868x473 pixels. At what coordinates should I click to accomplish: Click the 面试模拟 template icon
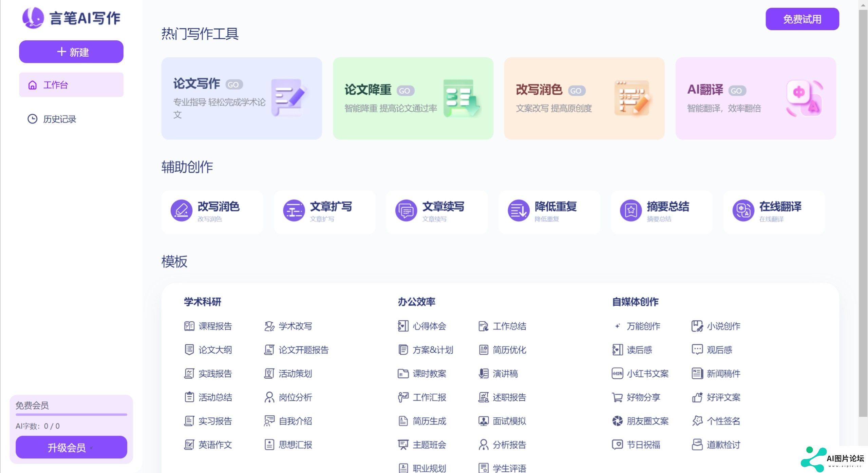(483, 421)
